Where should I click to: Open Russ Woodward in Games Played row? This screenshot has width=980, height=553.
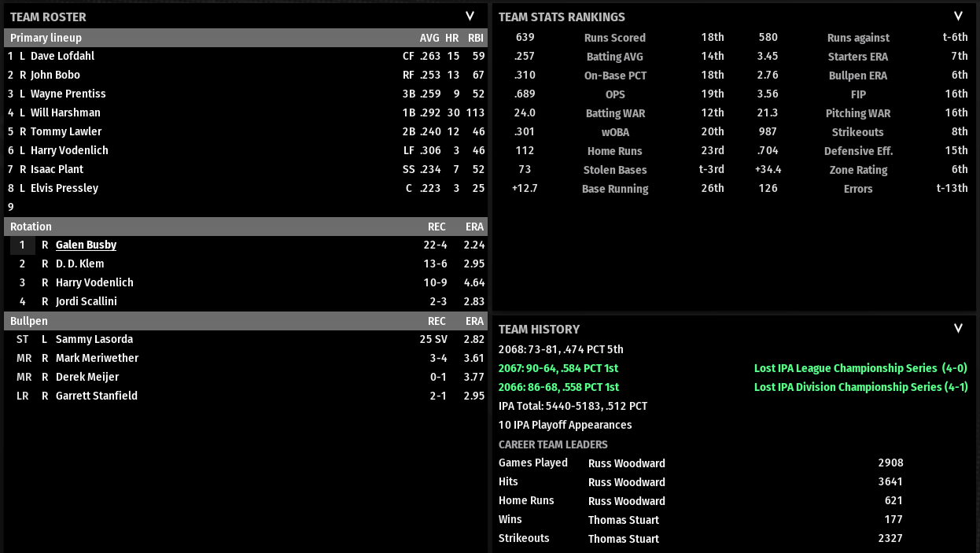tap(627, 463)
